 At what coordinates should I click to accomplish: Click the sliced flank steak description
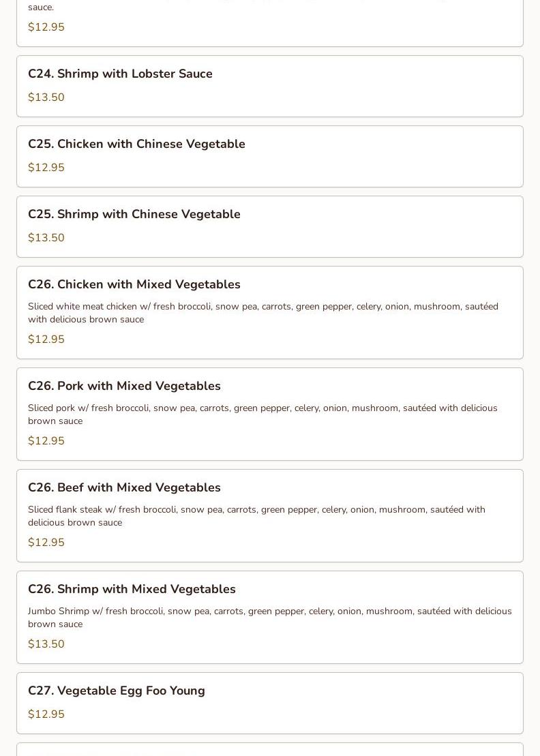(x=256, y=516)
